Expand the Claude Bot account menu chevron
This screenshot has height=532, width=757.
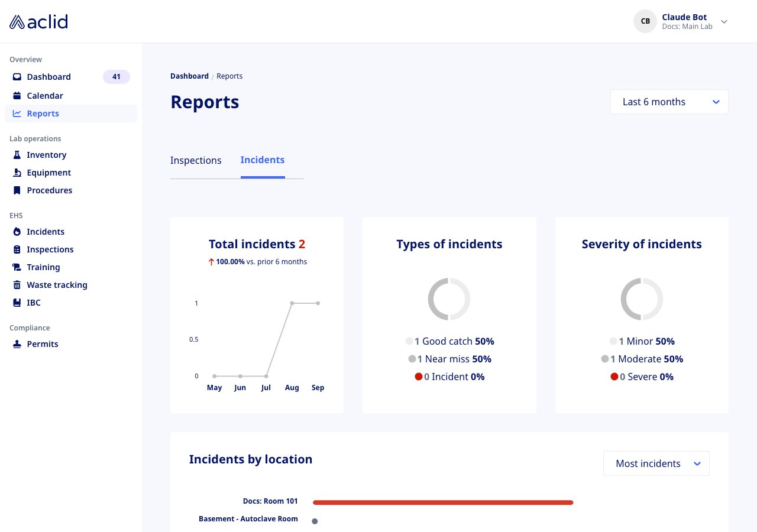pos(724,22)
